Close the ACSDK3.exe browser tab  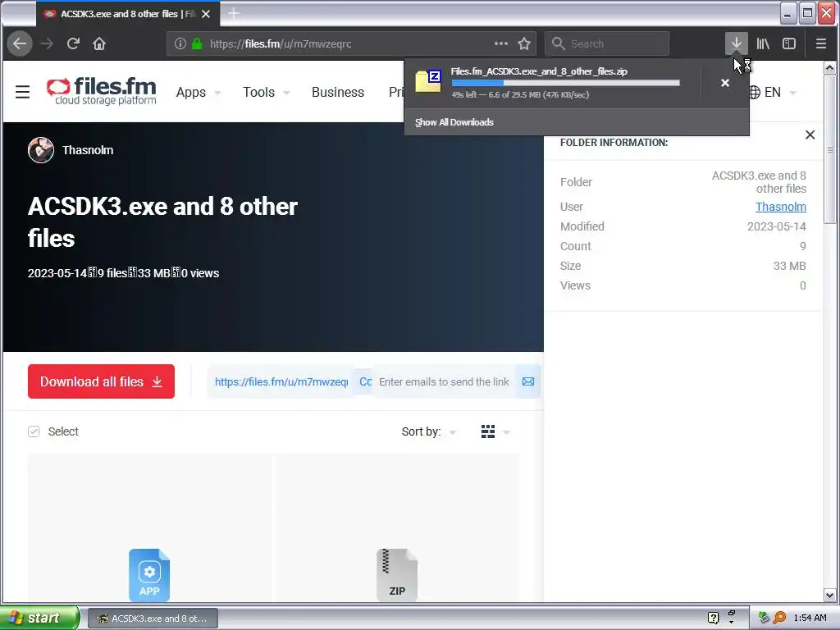pyautogui.click(x=206, y=14)
